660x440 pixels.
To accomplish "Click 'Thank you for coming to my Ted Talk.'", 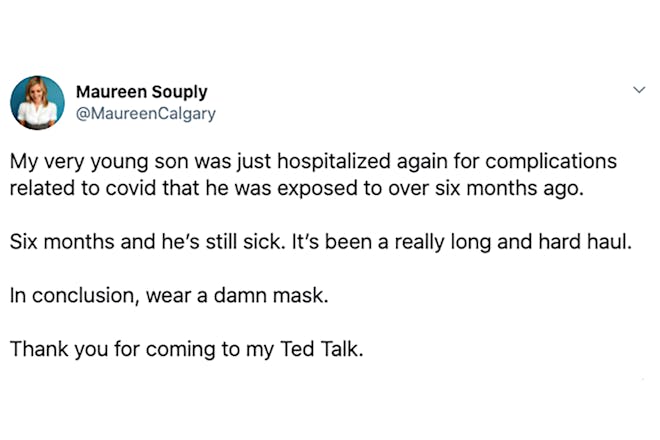I will pyautogui.click(x=186, y=349).
